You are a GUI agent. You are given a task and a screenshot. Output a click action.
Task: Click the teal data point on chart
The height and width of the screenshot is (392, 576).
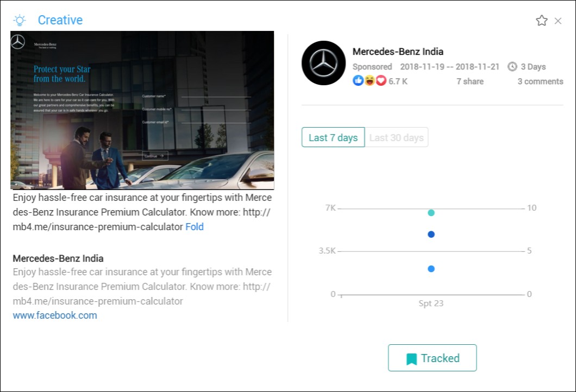point(431,213)
